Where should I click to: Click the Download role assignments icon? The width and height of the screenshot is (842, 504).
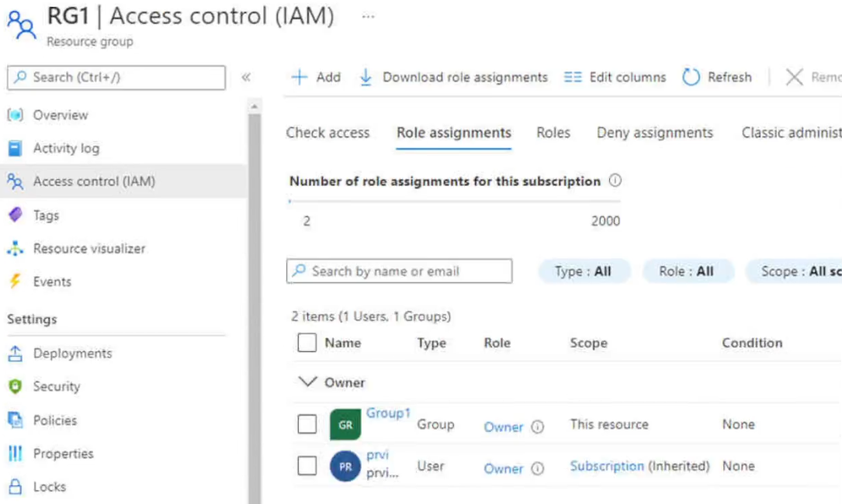(366, 78)
